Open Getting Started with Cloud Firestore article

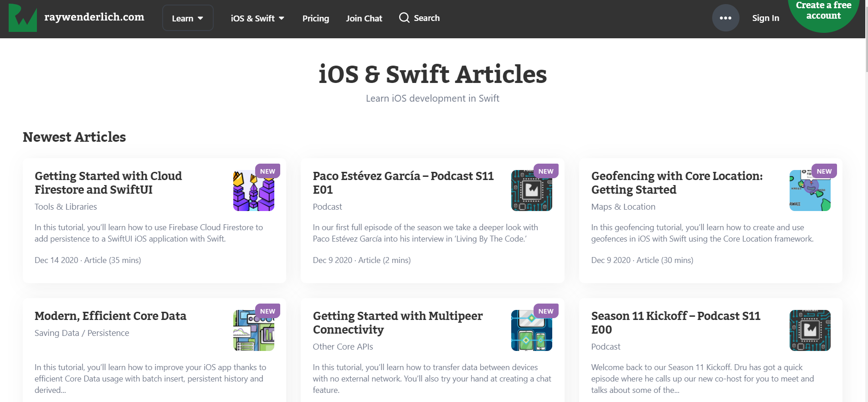coord(108,183)
